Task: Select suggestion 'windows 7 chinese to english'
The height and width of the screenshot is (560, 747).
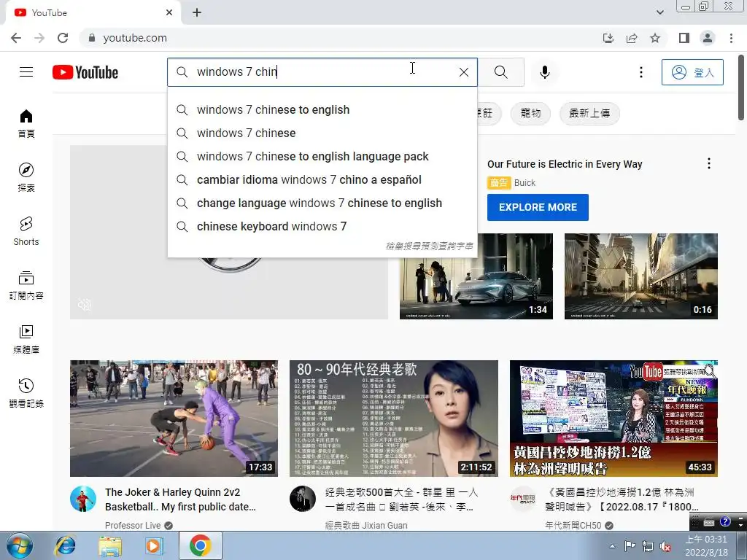Action: 322,109
